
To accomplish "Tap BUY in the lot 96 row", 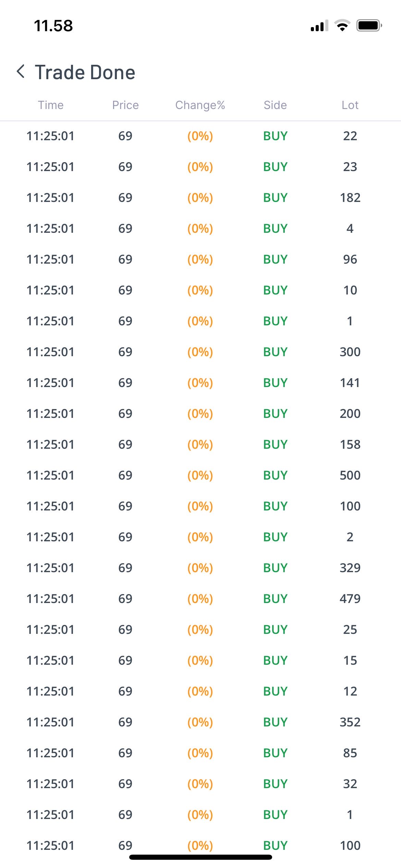I will (275, 259).
